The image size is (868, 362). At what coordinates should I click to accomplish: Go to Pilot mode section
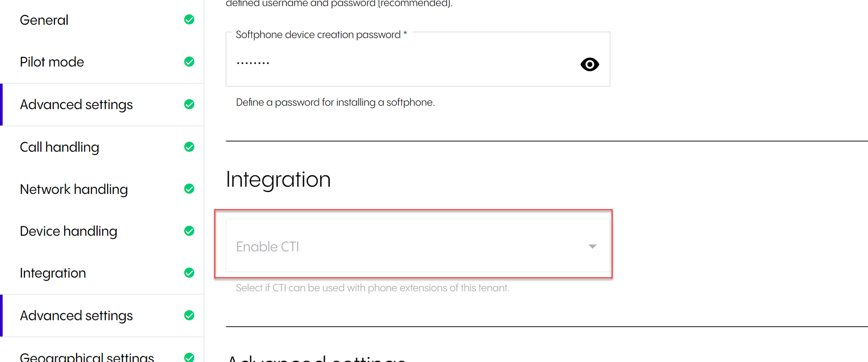point(52,62)
